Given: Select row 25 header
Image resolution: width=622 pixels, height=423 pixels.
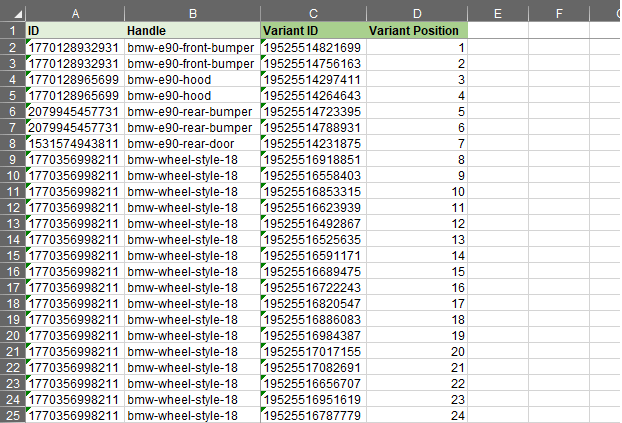Looking at the screenshot, I should pyautogui.click(x=13, y=415).
